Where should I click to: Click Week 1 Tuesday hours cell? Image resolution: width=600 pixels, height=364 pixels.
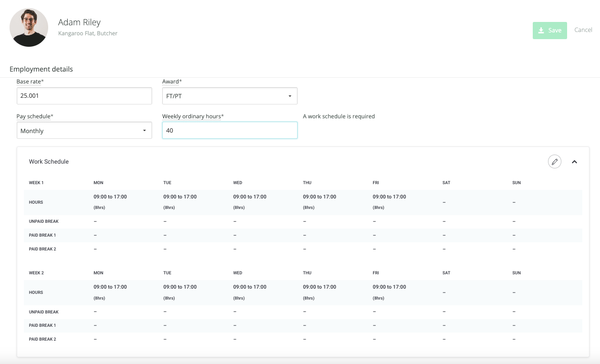click(180, 202)
